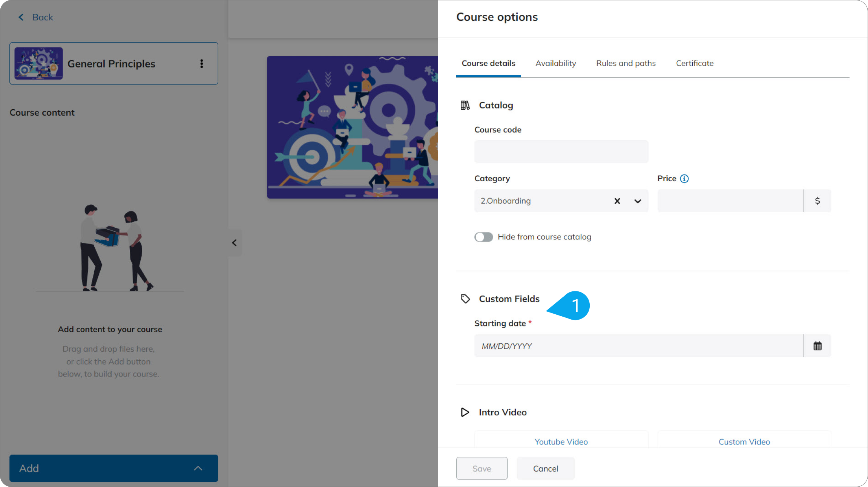Switch to Course details tab
Image resolution: width=868 pixels, height=487 pixels.
(488, 63)
